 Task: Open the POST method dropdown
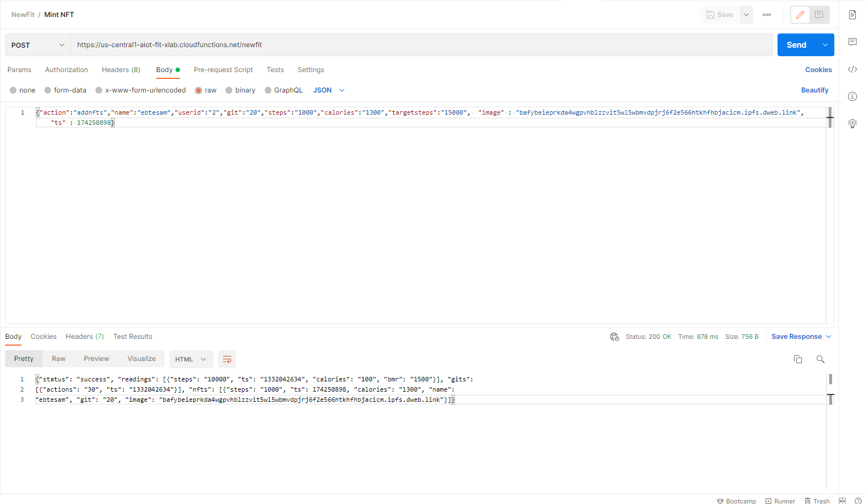click(38, 45)
